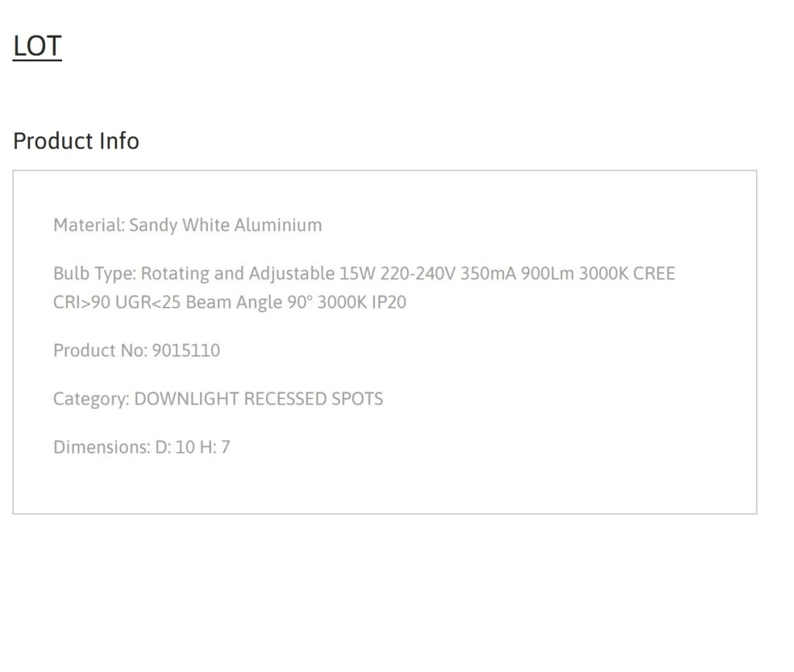Open the underlined LOT title link

(37, 47)
